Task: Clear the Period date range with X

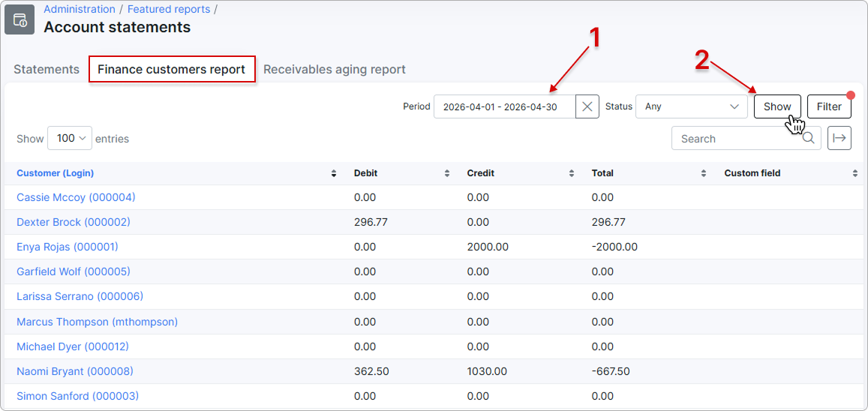Action: tap(587, 106)
